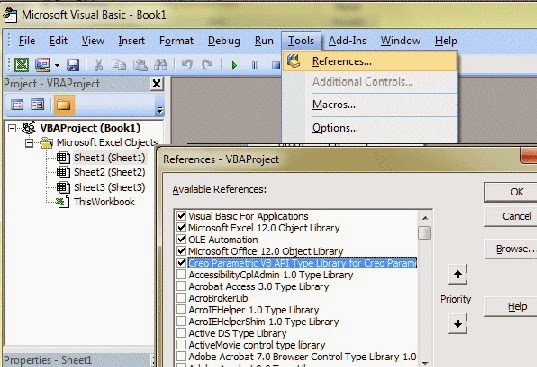This screenshot has width=537, height=367.
Task: Click Browse... in References dialog
Action: tap(512, 249)
